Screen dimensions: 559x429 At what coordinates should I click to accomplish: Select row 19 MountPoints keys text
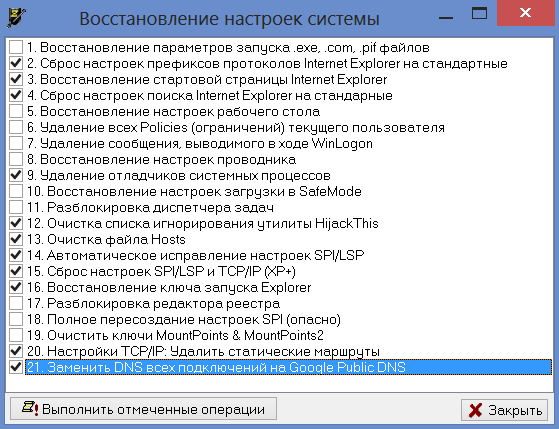[x=175, y=335]
